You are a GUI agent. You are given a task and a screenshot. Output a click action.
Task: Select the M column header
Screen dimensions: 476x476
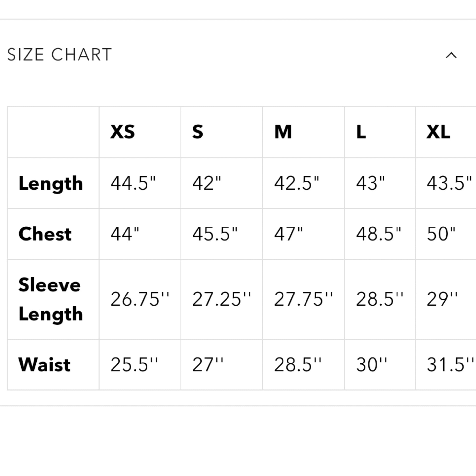[x=283, y=132]
